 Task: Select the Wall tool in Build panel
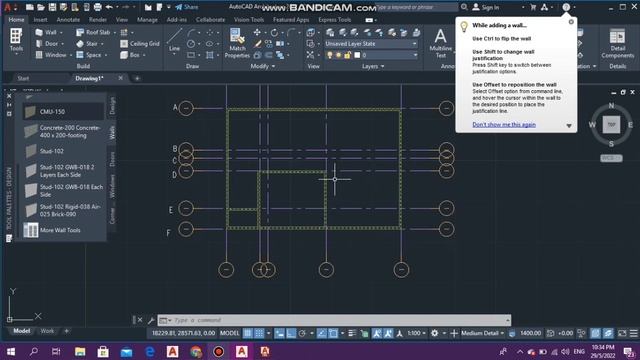(46, 32)
